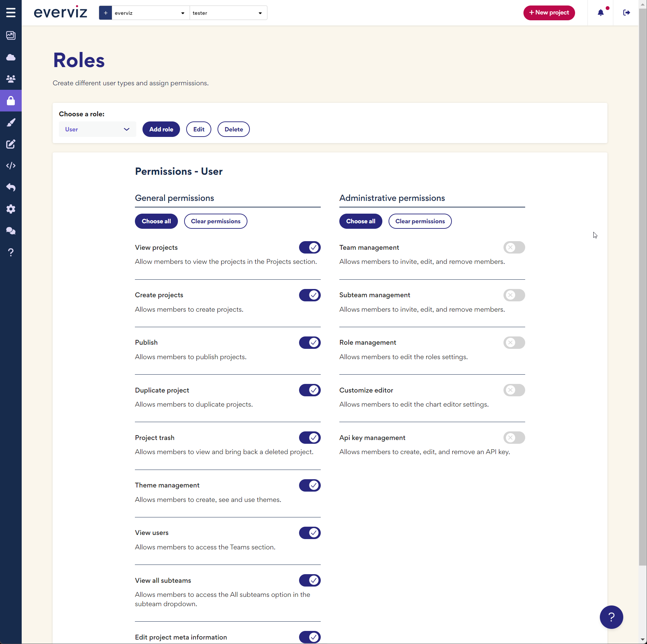Screen dimensions: 647x644
Task: Click Clear permissions under General permissions
Action: tap(215, 221)
